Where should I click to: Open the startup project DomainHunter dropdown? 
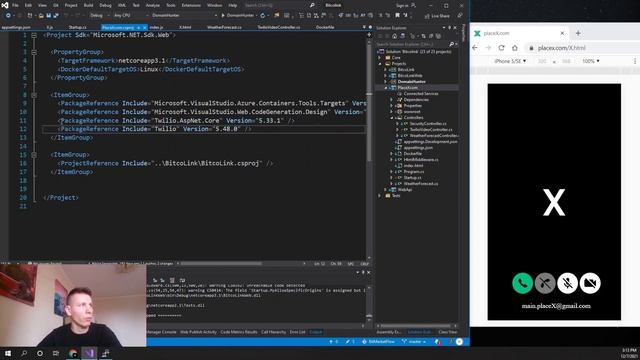pos(184,16)
